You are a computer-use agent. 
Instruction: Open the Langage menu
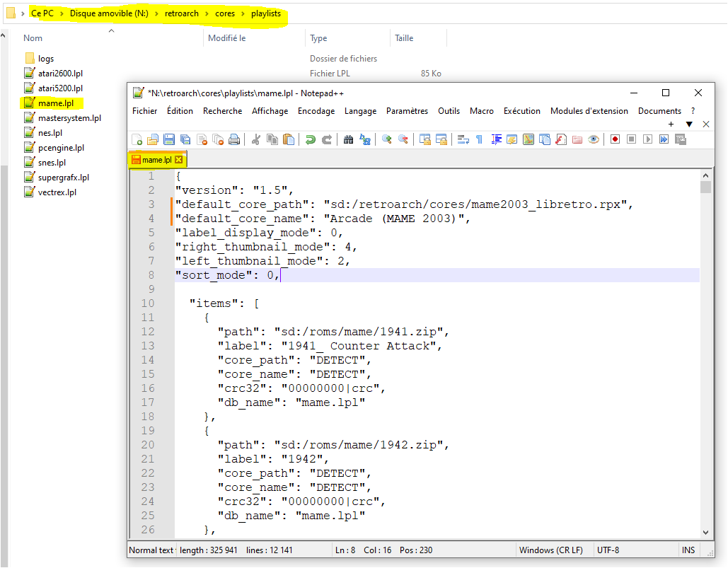click(x=360, y=111)
